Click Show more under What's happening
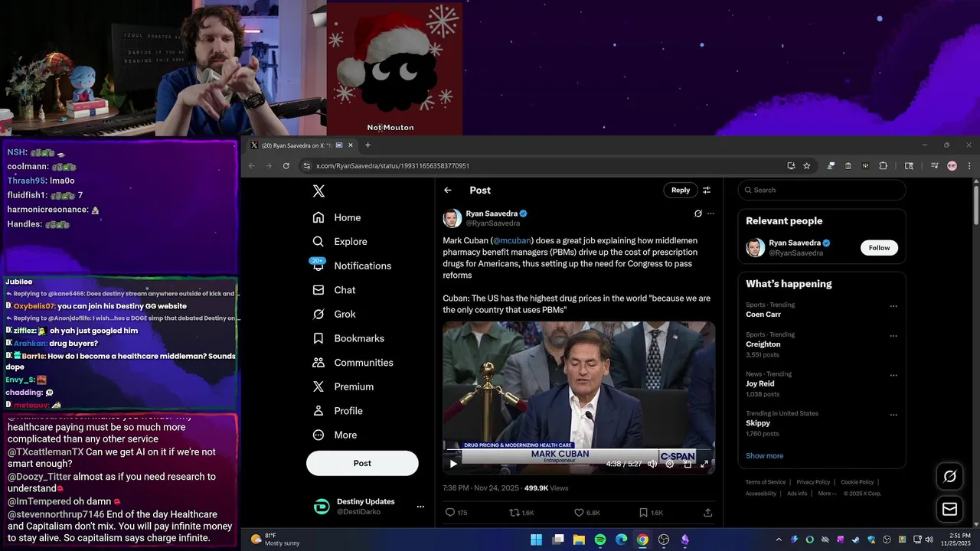 (x=764, y=456)
